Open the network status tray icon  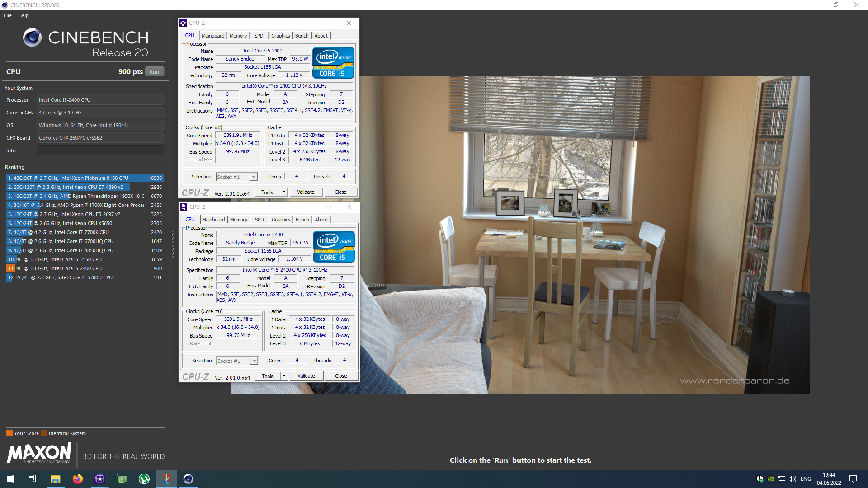(782, 479)
